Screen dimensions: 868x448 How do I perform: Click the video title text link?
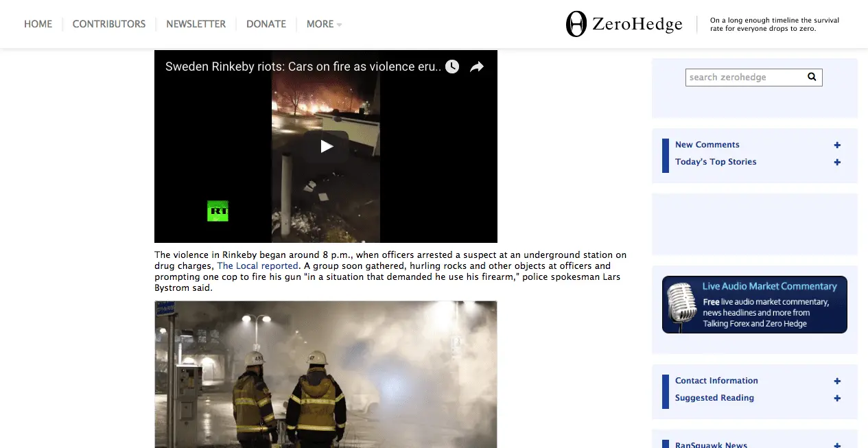pos(303,67)
